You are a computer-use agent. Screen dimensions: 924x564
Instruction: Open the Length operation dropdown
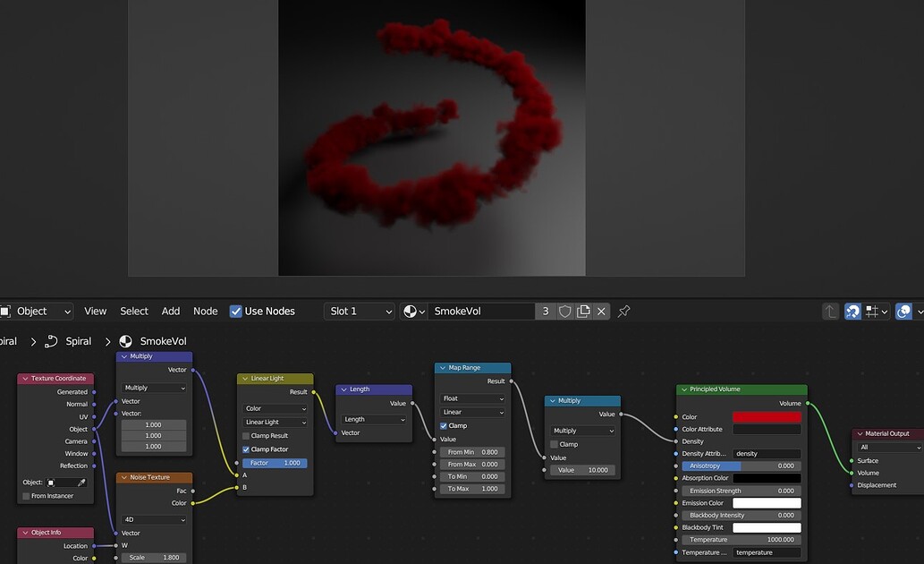[374, 420]
